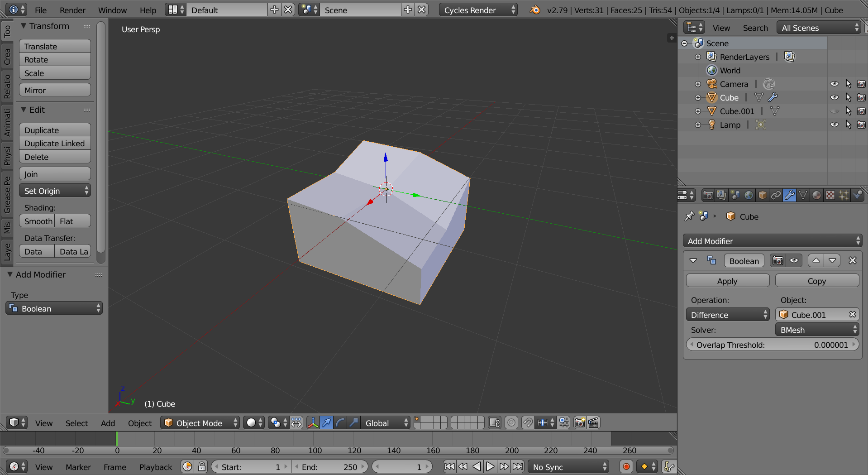Open the Difference operation dropdown
Image resolution: width=868 pixels, height=475 pixels.
tap(728, 315)
